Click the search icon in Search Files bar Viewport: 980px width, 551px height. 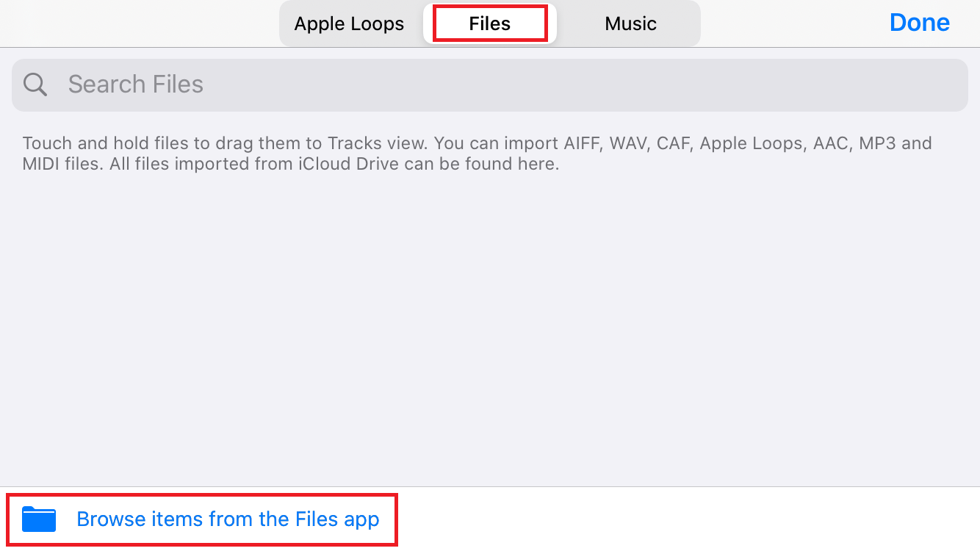point(35,84)
